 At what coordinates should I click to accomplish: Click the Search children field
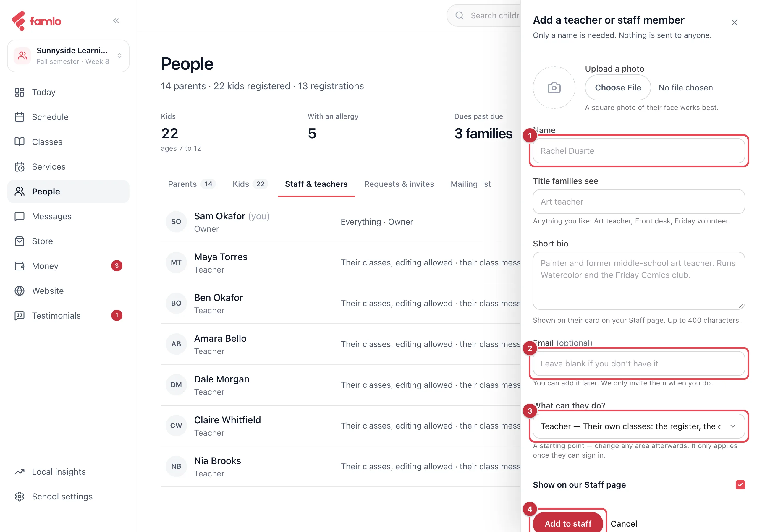coord(484,15)
